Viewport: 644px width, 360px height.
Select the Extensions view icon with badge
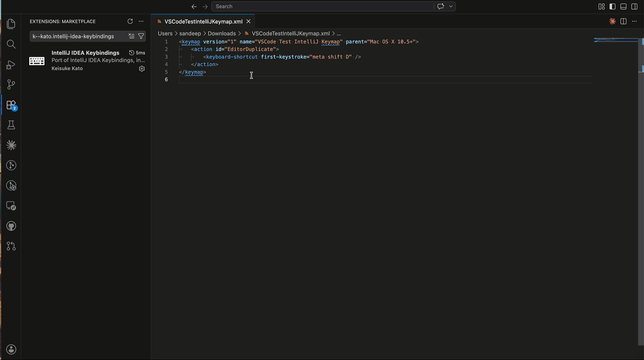click(x=11, y=105)
